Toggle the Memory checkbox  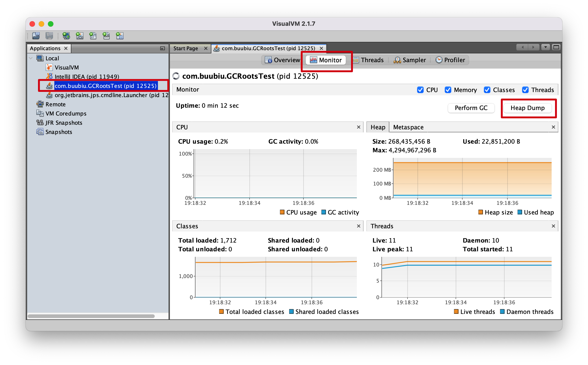(x=448, y=90)
